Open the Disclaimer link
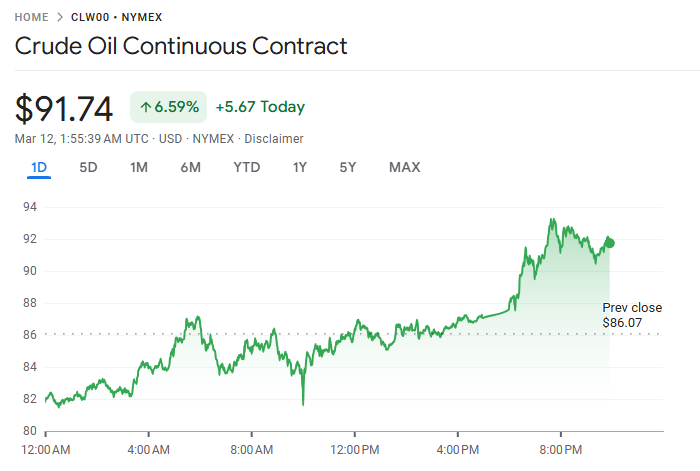The image size is (700, 471). tap(274, 139)
